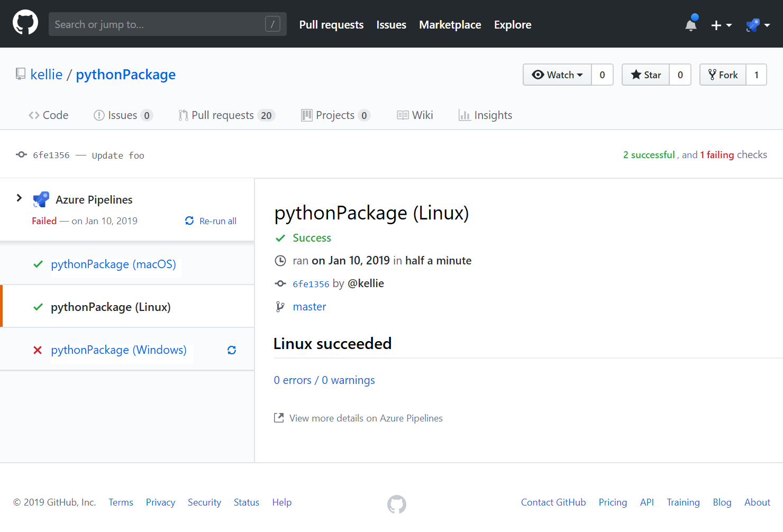Click the commit icon next to 6fe1356 header

22,155
